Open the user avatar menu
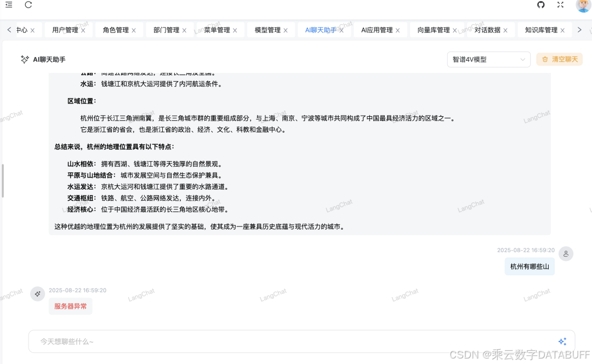Screen dimensions: 592x364 (583, 5)
